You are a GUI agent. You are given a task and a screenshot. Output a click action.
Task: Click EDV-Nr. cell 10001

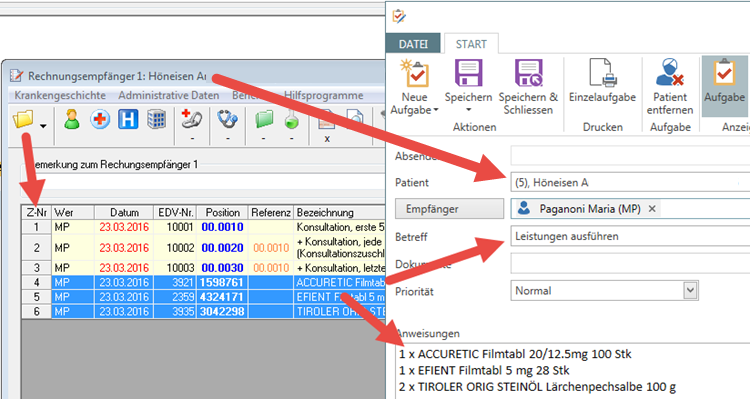(x=175, y=227)
